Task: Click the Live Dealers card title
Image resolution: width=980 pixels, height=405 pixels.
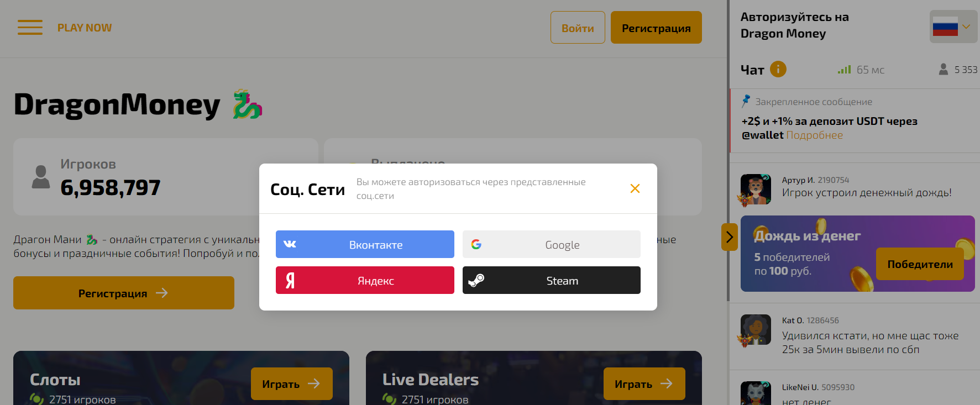Action: 431,380
